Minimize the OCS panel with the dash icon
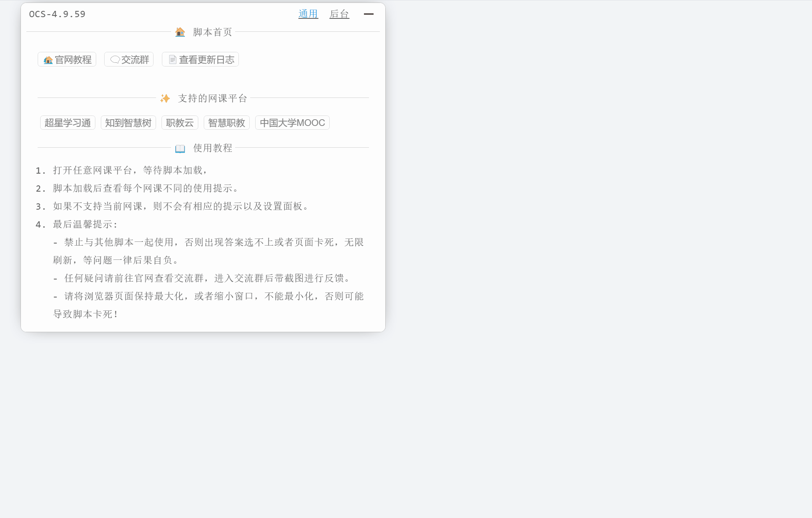 pos(369,14)
